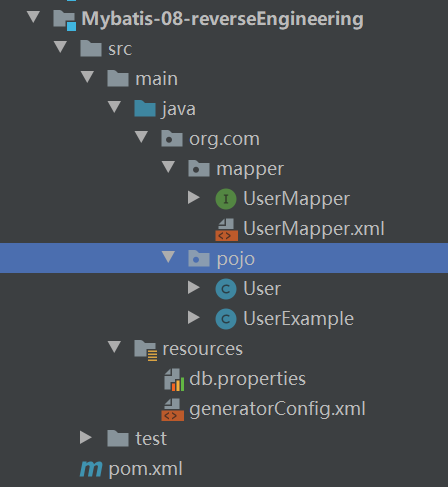Click the generatorConfig.xml file icon

tap(173, 409)
